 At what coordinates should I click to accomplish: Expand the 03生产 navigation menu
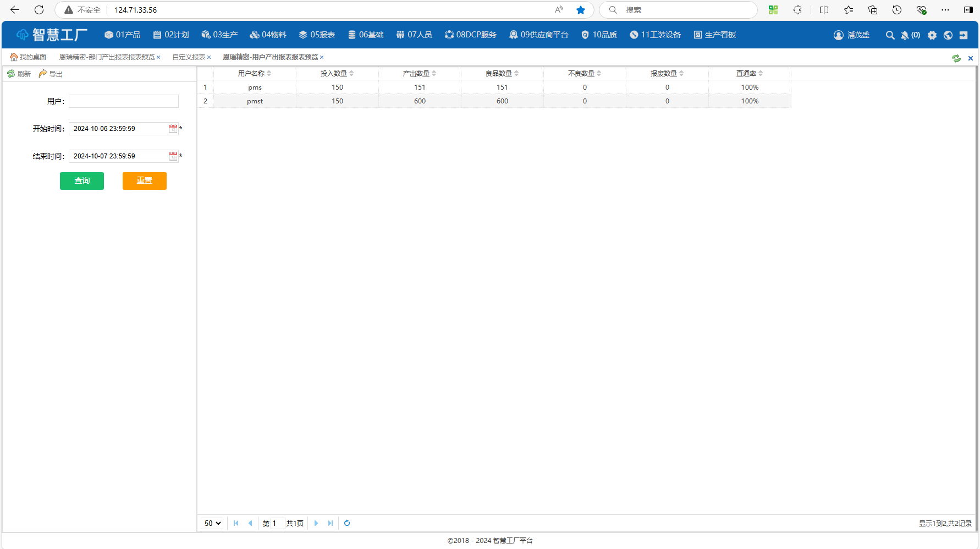tap(219, 35)
